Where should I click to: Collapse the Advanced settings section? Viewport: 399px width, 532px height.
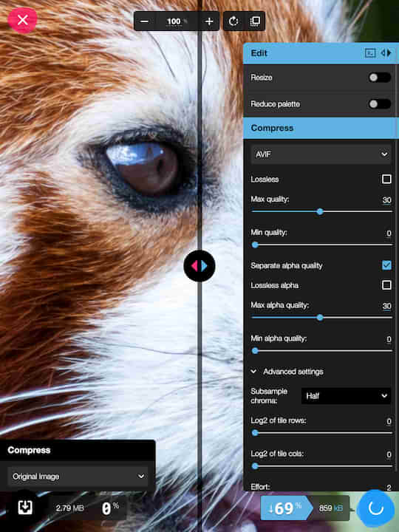287,372
